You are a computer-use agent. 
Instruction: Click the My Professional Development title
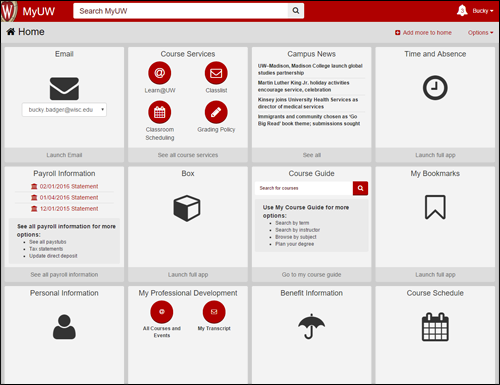point(188,293)
